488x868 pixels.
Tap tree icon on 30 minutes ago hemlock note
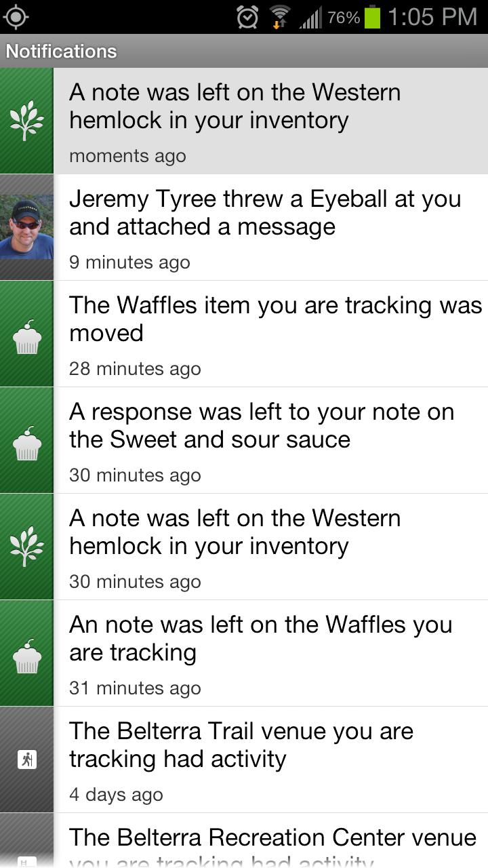click(26, 547)
